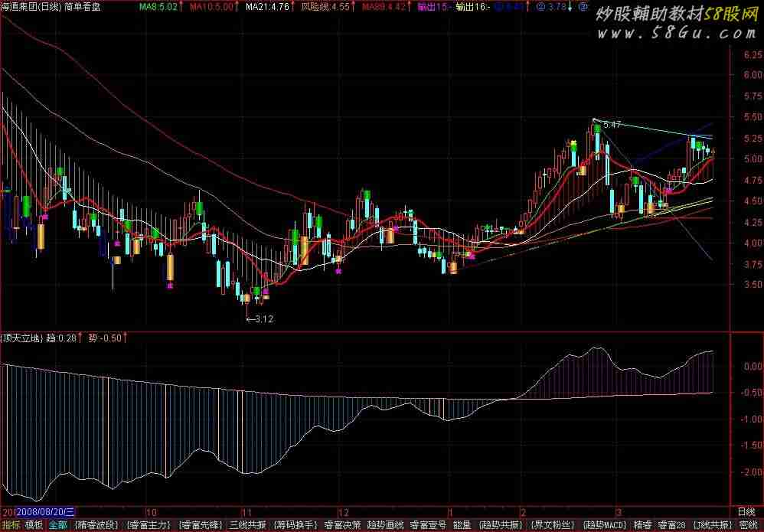
Task: Click the MA8 indicator value label
Action: coord(158,6)
